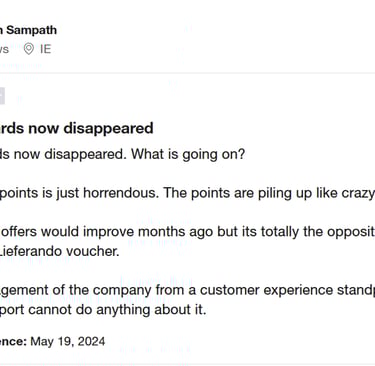This screenshot has height=366, width=375.
Task: Click the horizontal divider below the reviewer header
Action: click(x=187, y=73)
